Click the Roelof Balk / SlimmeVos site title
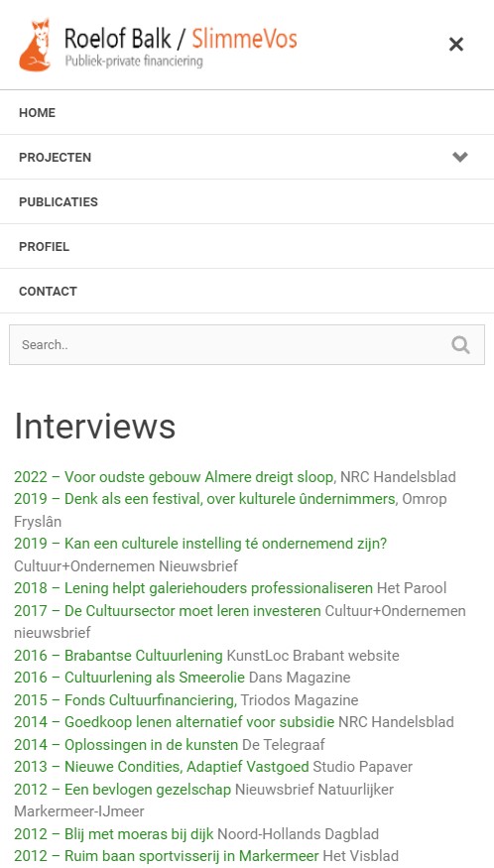Viewport: 494px width, 868px height. click(181, 39)
